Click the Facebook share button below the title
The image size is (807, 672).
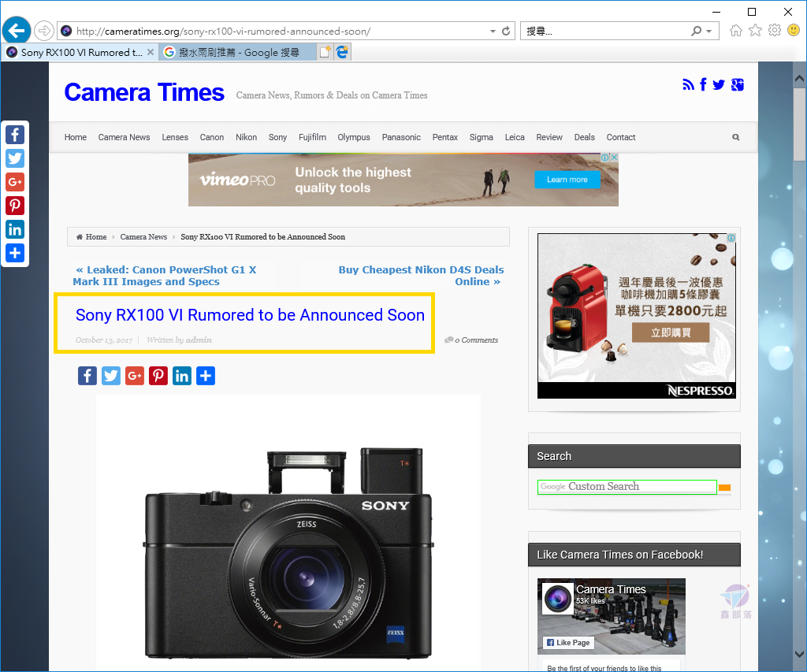87,376
